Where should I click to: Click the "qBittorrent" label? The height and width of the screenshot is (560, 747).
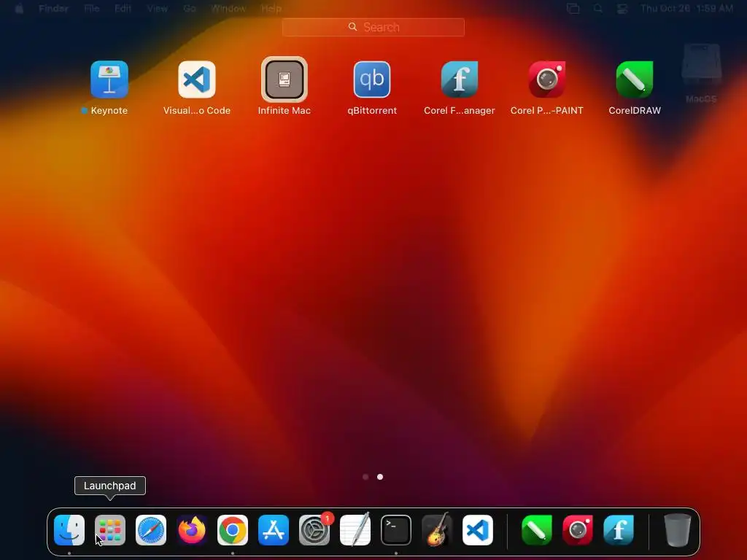[372, 111]
